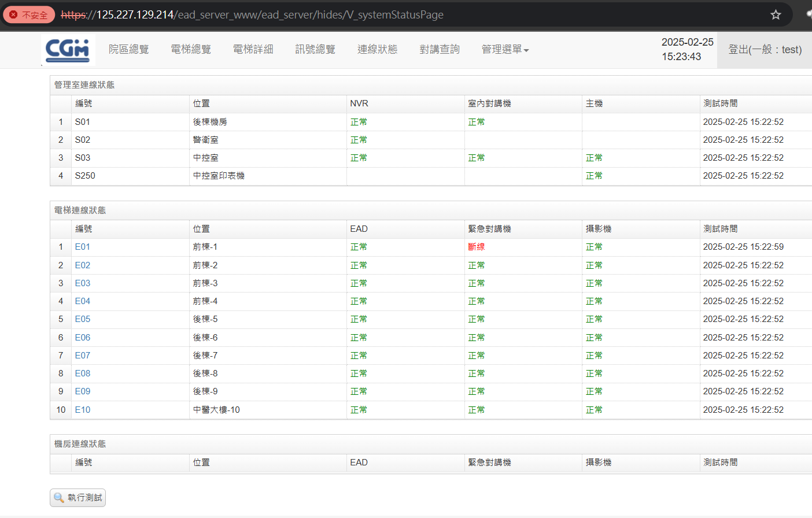Image resolution: width=812 pixels, height=518 pixels.
Task: Open the 電梯總覽 menu item
Action: [x=191, y=49]
